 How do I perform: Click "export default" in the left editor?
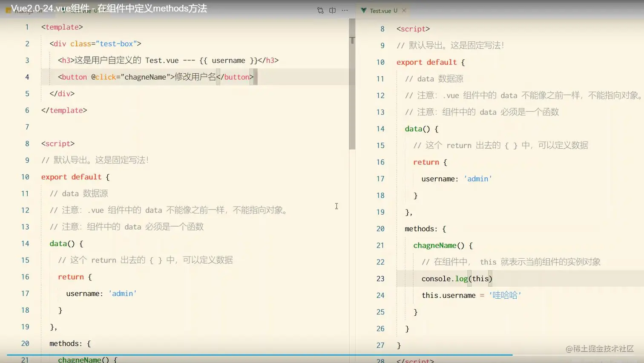pyautogui.click(x=72, y=177)
